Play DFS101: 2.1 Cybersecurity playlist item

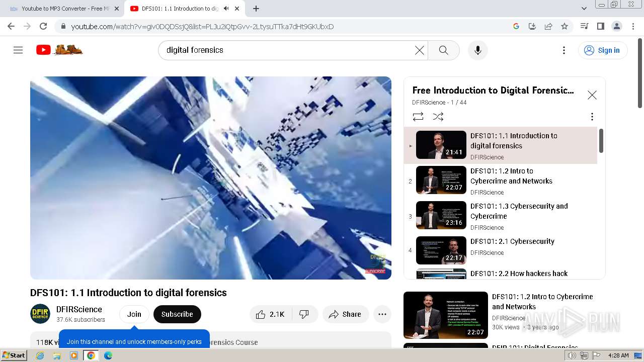click(501, 250)
